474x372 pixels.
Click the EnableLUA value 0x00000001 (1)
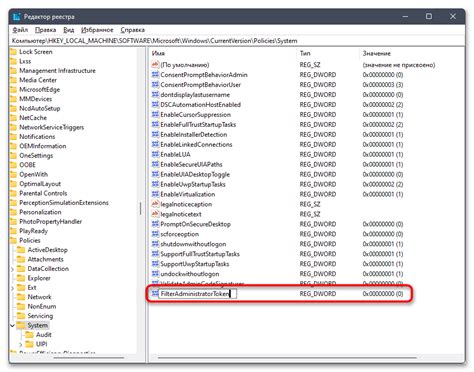(x=383, y=154)
